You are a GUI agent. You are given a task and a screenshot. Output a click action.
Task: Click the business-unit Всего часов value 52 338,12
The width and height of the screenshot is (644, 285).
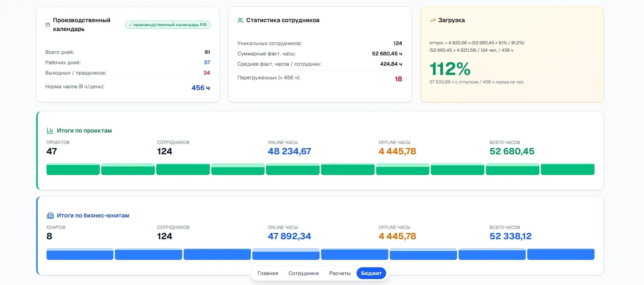point(510,236)
